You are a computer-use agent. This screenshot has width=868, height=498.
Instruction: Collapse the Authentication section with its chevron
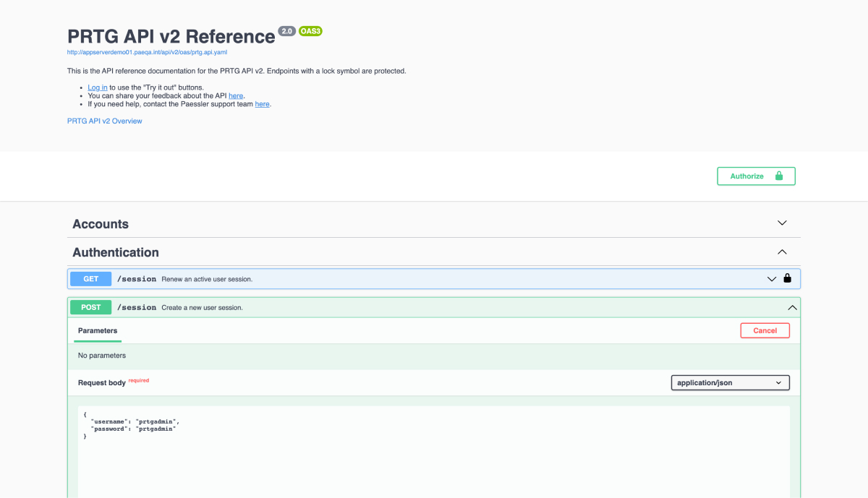pyautogui.click(x=782, y=252)
